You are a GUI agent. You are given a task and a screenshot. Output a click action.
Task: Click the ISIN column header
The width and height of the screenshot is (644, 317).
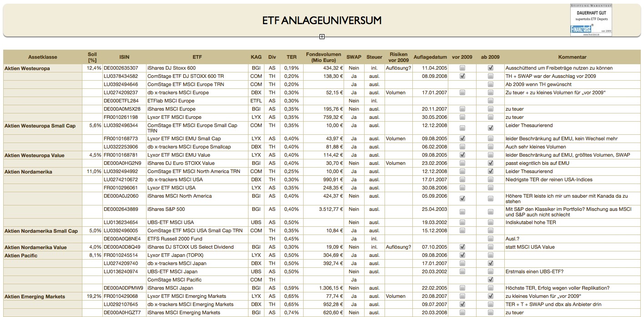click(x=124, y=57)
